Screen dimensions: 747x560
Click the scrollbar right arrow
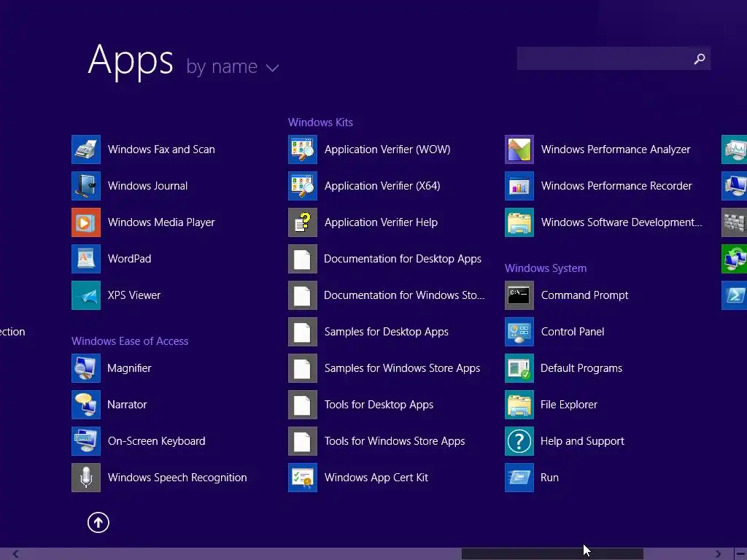tap(718, 554)
